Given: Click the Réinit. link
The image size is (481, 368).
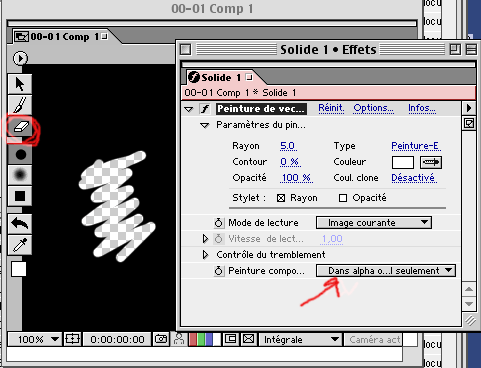Looking at the screenshot, I should tap(331, 108).
